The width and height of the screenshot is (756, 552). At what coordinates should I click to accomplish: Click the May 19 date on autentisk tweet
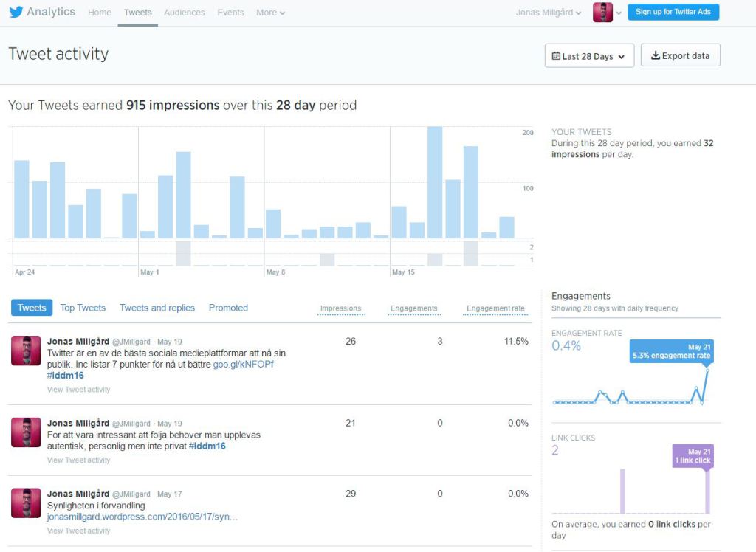(x=170, y=424)
